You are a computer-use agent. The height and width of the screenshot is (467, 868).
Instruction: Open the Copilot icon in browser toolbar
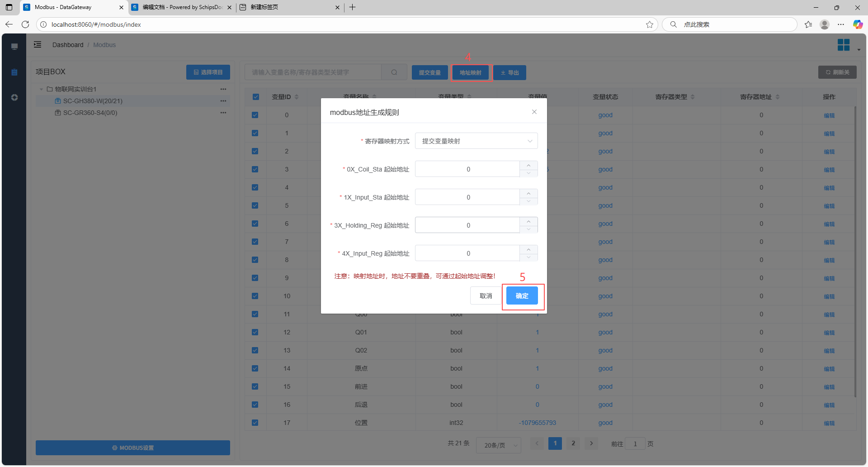tap(858, 24)
